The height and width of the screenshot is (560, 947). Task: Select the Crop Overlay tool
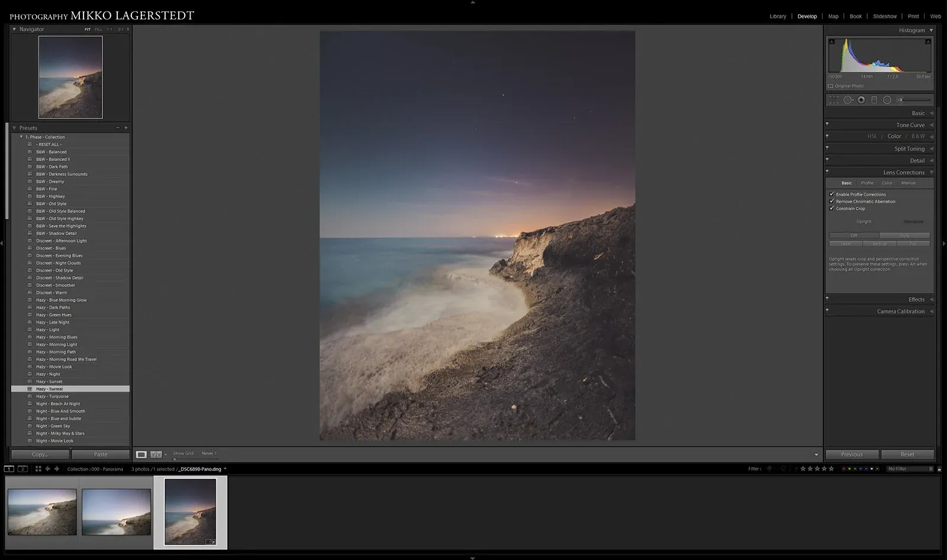(x=835, y=99)
